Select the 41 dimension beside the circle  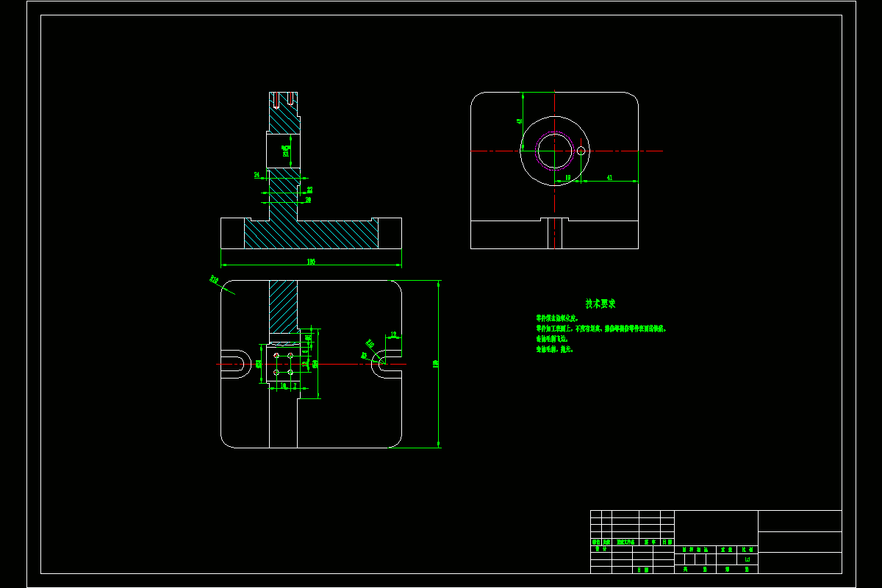tap(609, 178)
